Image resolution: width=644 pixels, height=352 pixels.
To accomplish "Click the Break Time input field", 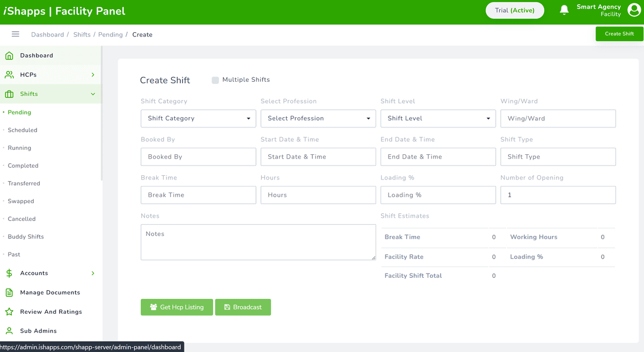I will (199, 195).
